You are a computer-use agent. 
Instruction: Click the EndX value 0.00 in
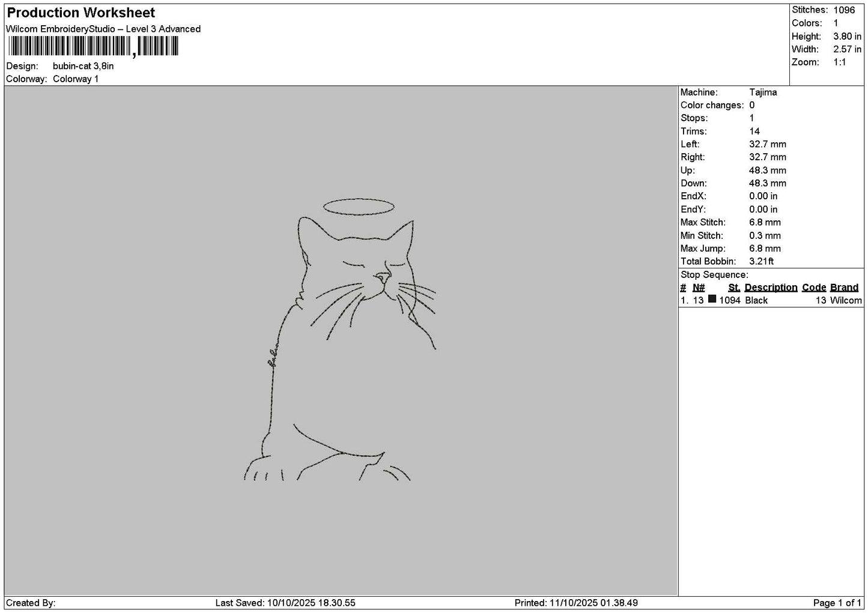[x=763, y=196]
